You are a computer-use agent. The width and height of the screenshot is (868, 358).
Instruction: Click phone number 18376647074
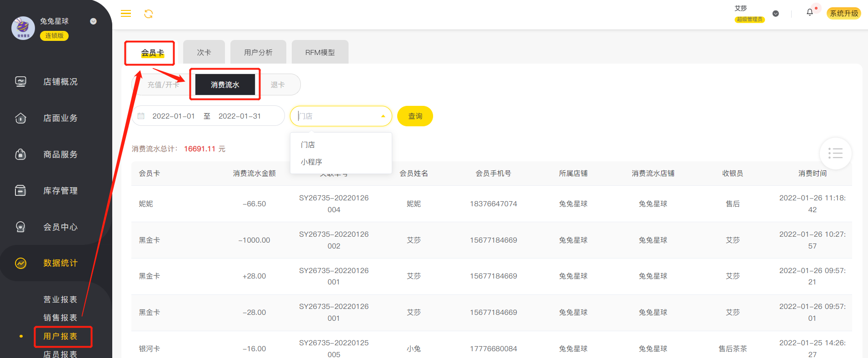coord(494,204)
